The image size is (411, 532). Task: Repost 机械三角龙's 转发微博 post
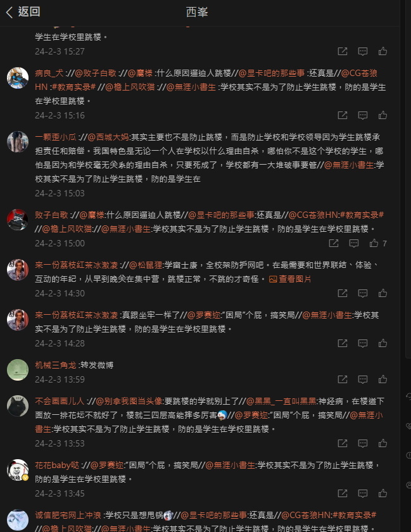click(x=343, y=379)
